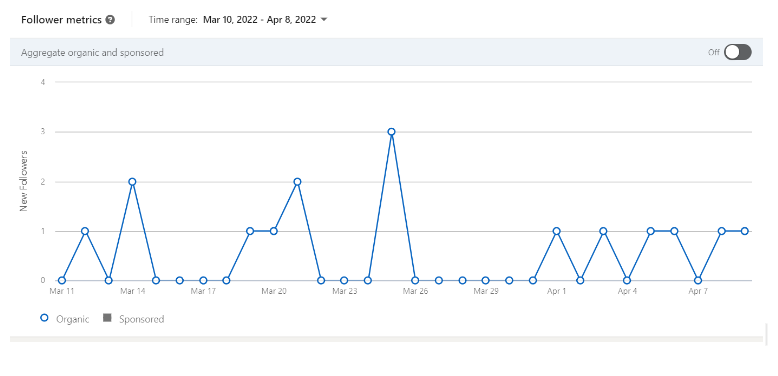Screen dimensions: 778x376
Task: Click the Mar 11 axis label
Action: pos(62,291)
